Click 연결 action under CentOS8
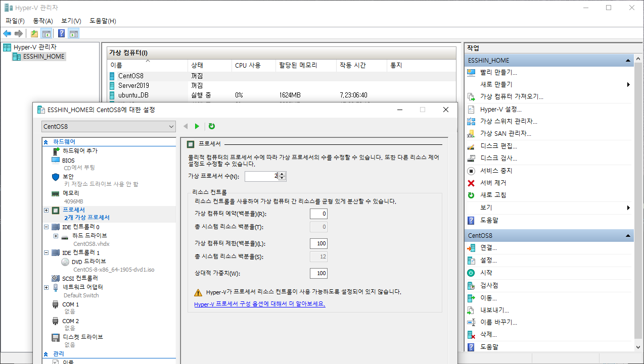This screenshot has height=364, width=644. click(488, 248)
